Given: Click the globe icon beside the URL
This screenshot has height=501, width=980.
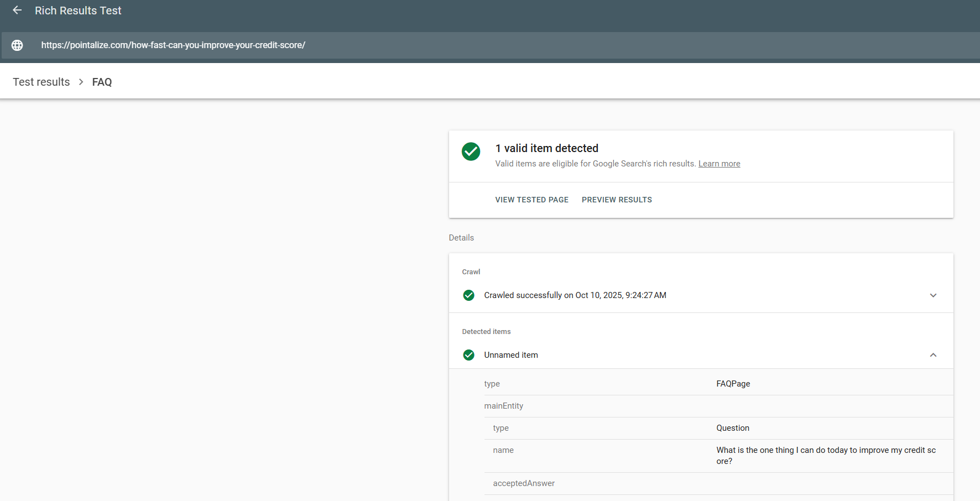Looking at the screenshot, I should click(17, 45).
